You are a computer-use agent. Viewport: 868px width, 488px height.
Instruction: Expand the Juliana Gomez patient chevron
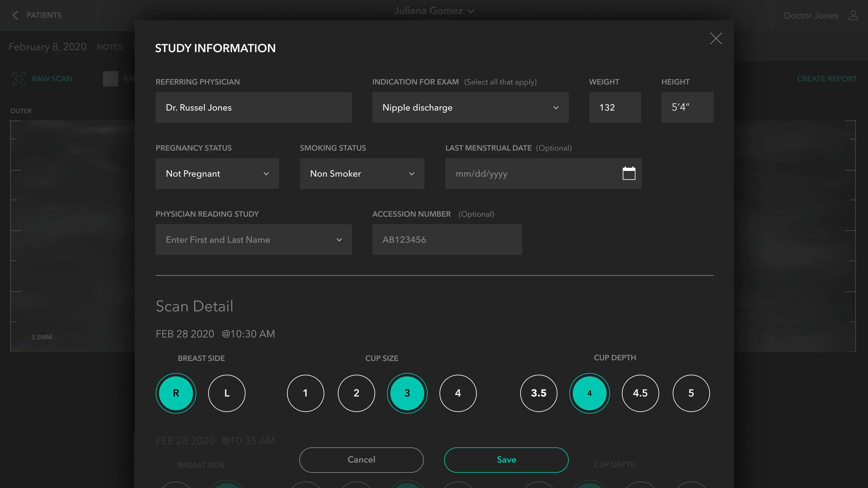(471, 11)
